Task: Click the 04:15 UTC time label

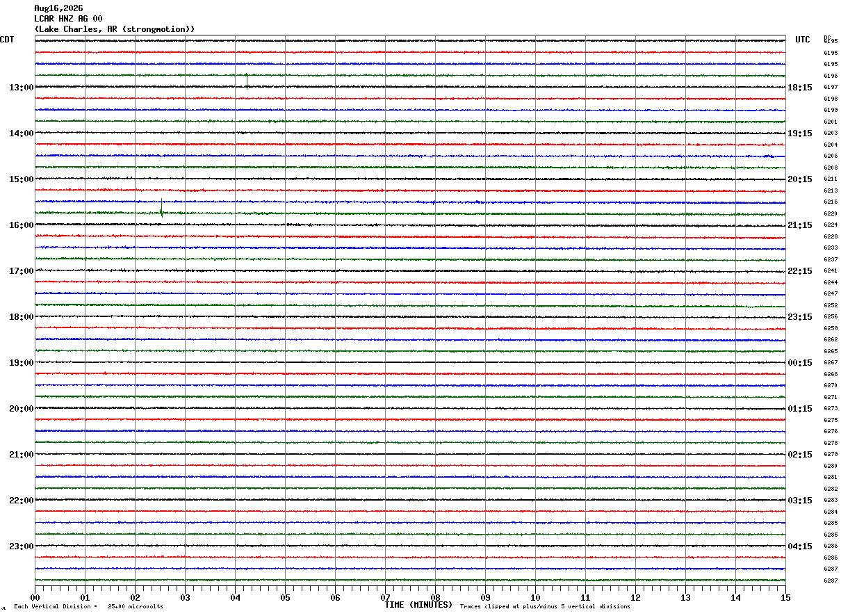Action: point(800,546)
